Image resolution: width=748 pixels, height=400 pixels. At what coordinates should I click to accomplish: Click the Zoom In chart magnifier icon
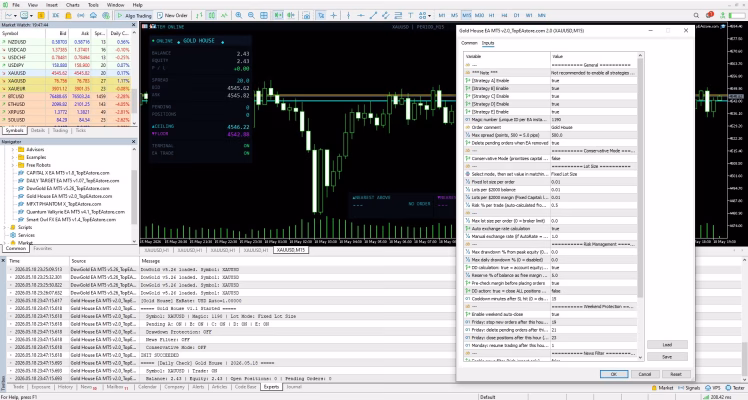[239, 15]
